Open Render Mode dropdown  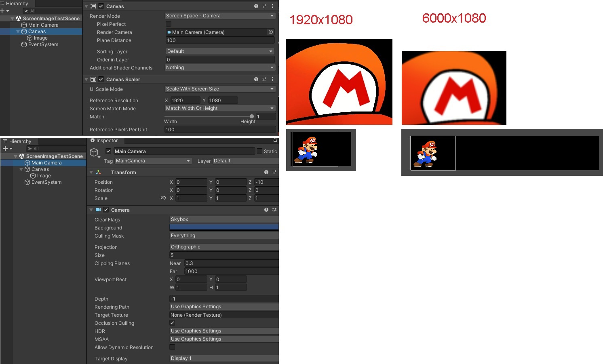click(x=220, y=16)
